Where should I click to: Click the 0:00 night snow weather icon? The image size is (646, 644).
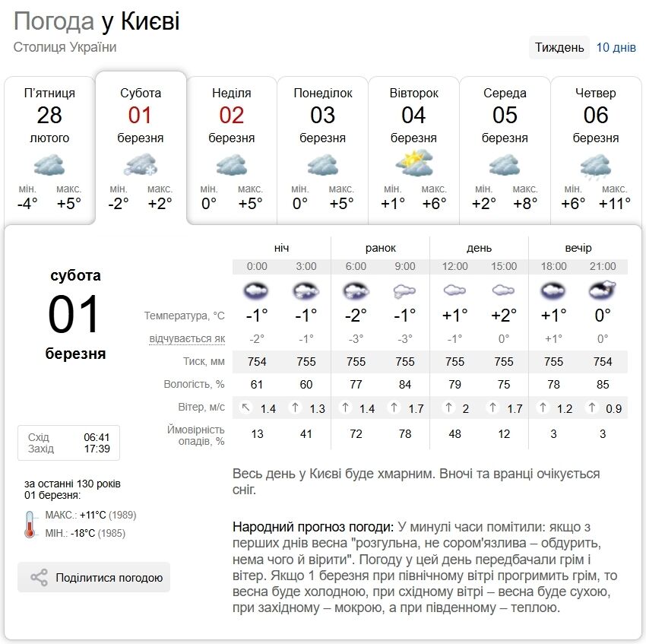[257, 290]
